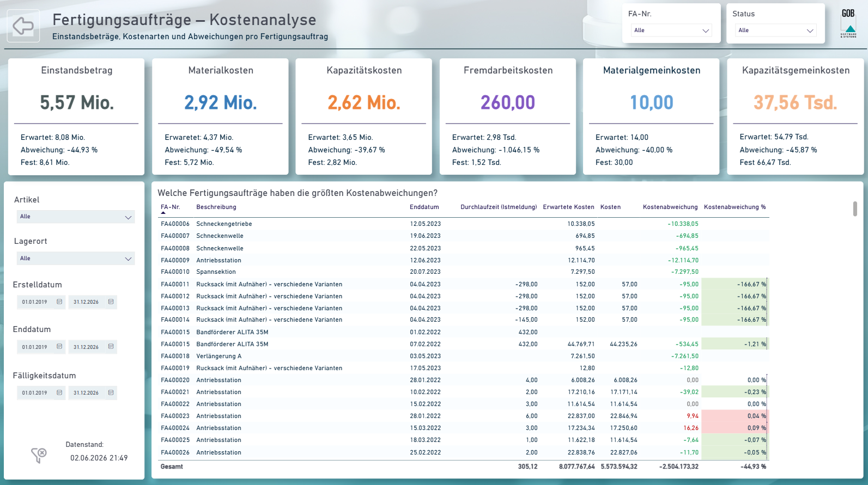Select row FA400023 Antriebsstation
Image resolution: width=868 pixels, height=485 pixels.
click(x=464, y=416)
